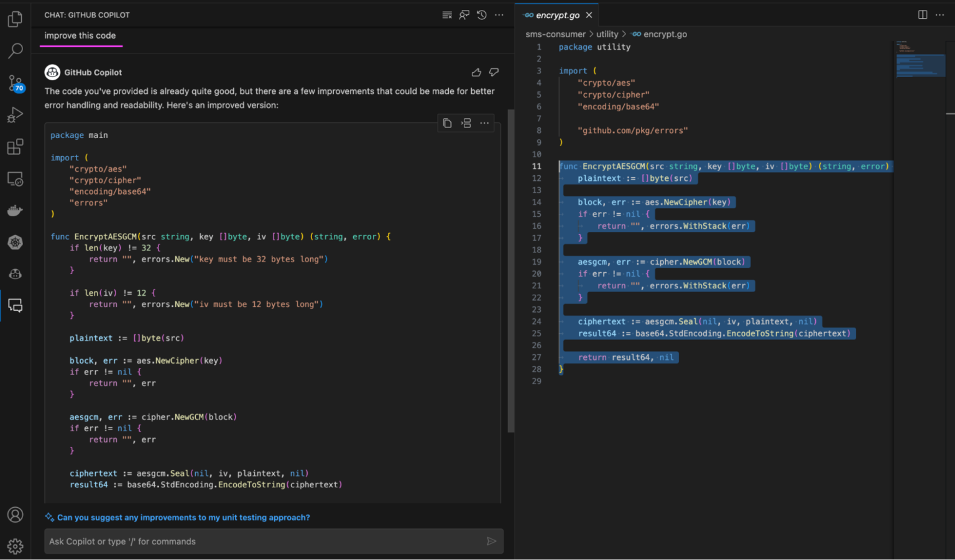Open Source Control with 70 badge
Viewport: 955px width, 560px height.
[x=15, y=83]
